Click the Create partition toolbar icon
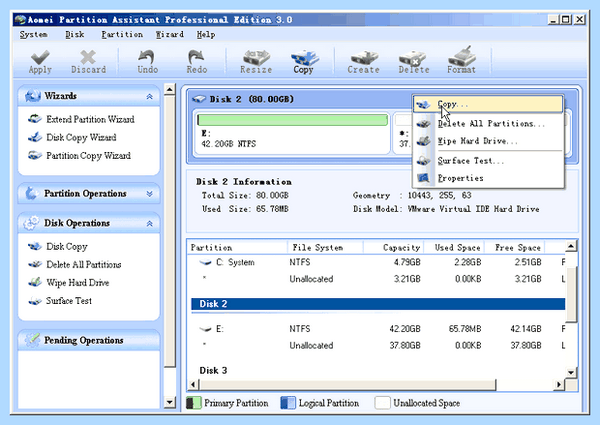This screenshot has height=425, width=600. tap(364, 57)
